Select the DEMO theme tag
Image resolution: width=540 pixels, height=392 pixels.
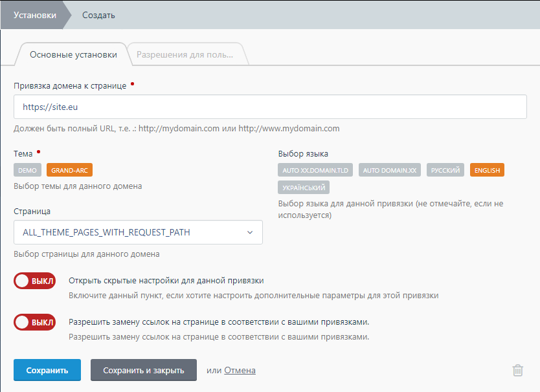27,170
